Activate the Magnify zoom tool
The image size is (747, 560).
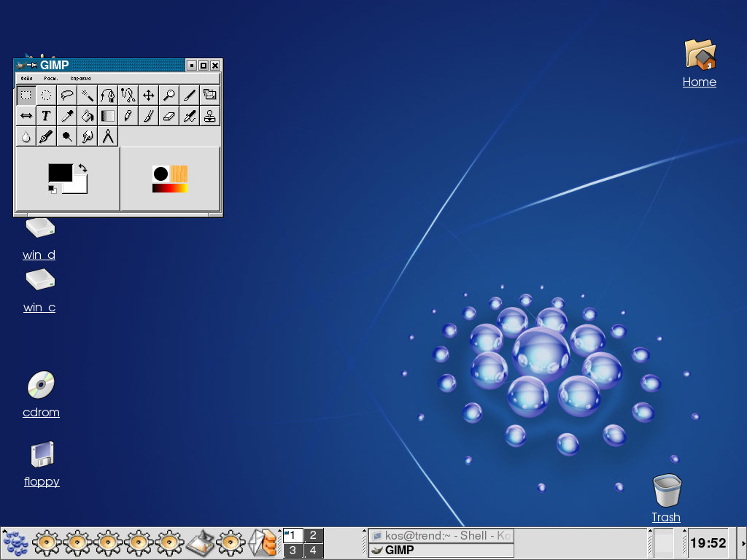point(169,96)
